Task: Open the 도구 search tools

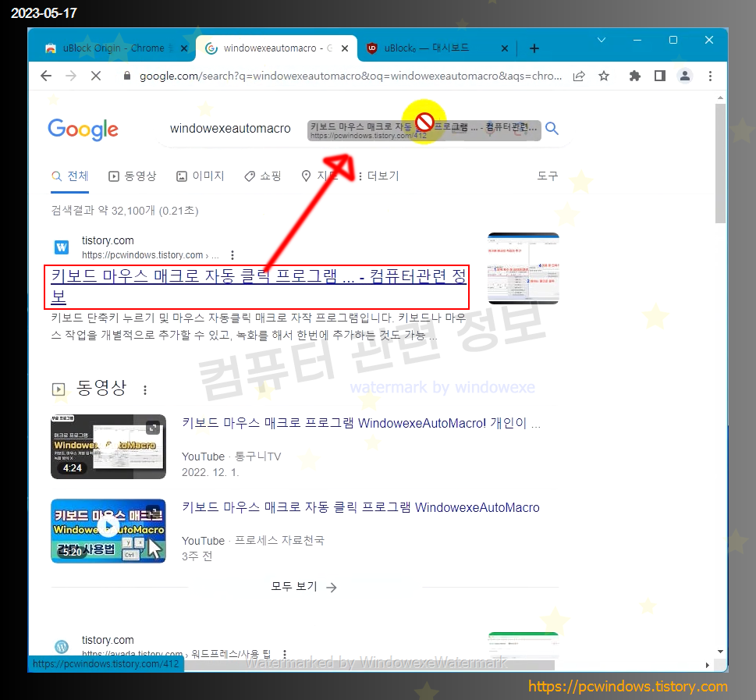Action: (547, 176)
